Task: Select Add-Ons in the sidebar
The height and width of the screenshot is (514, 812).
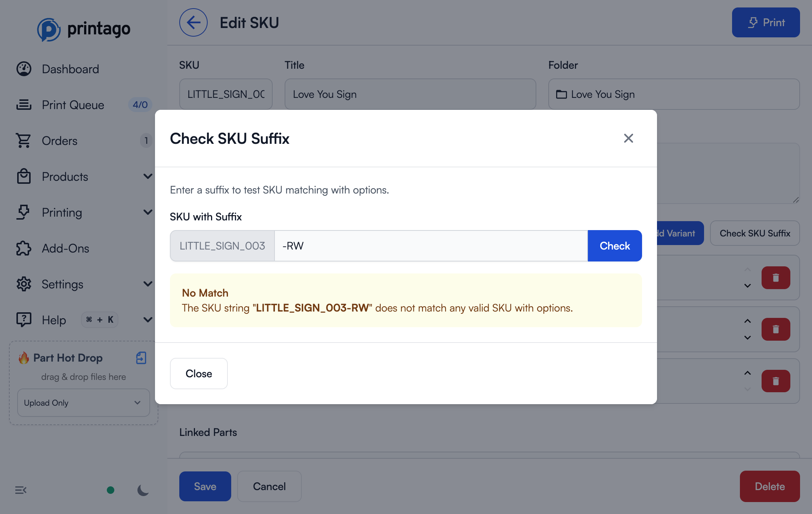Action: coord(65,248)
